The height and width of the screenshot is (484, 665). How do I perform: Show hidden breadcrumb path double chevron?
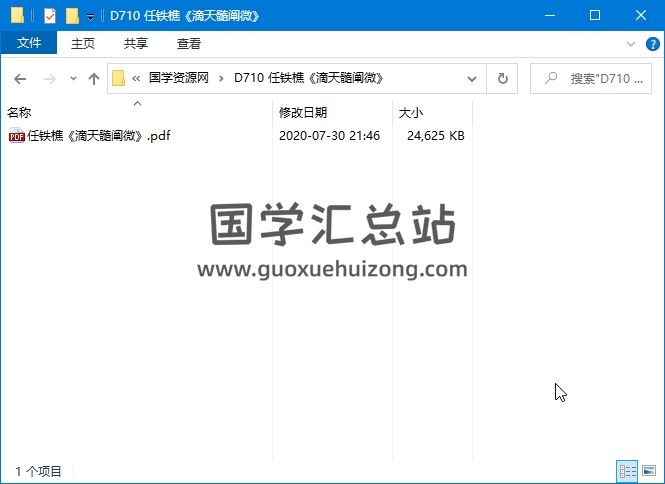pyautogui.click(x=136, y=78)
